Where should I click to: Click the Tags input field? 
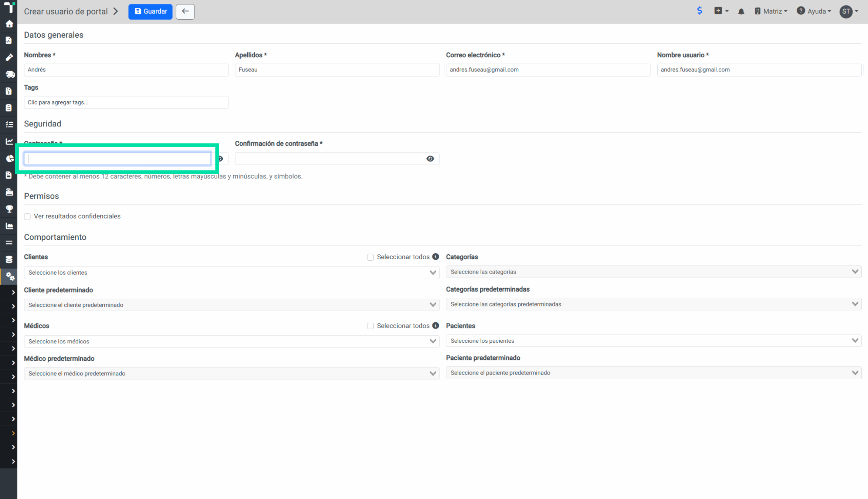126,102
